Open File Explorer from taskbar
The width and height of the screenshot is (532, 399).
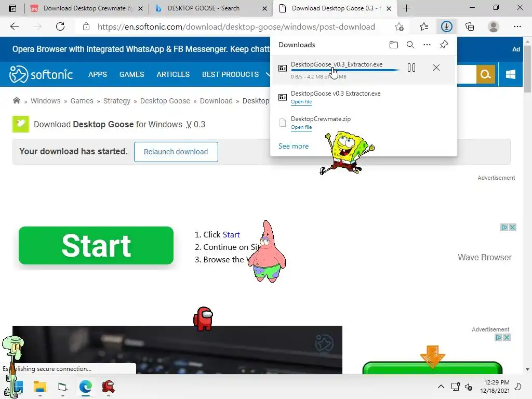click(39, 387)
